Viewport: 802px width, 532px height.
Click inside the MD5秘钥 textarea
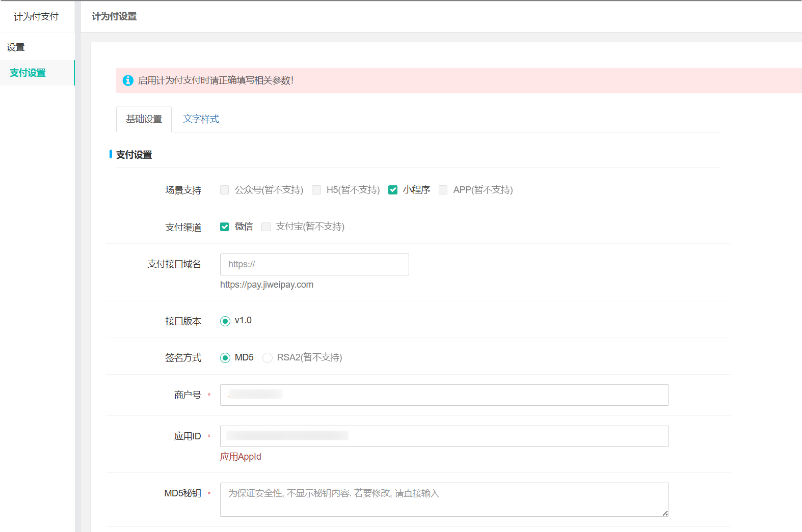(444, 499)
